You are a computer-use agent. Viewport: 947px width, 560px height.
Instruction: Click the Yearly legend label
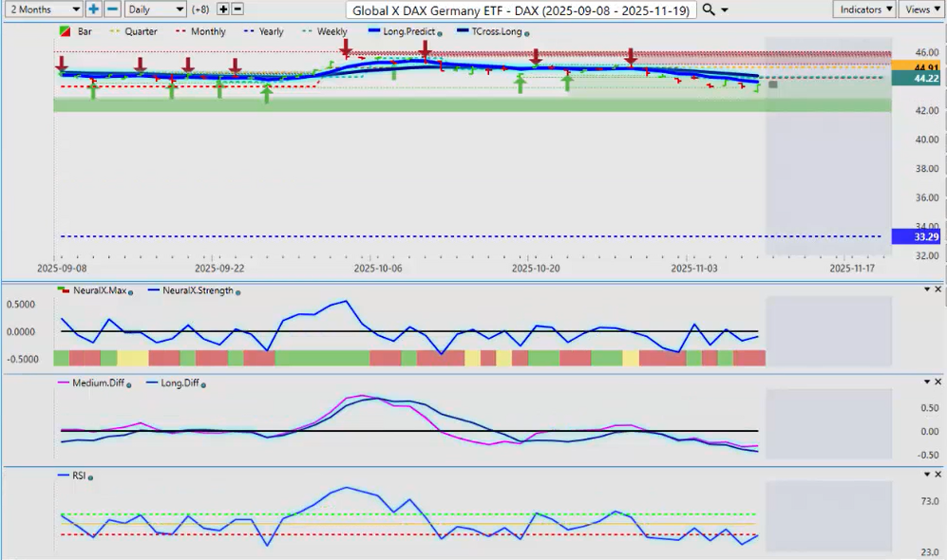click(x=271, y=31)
